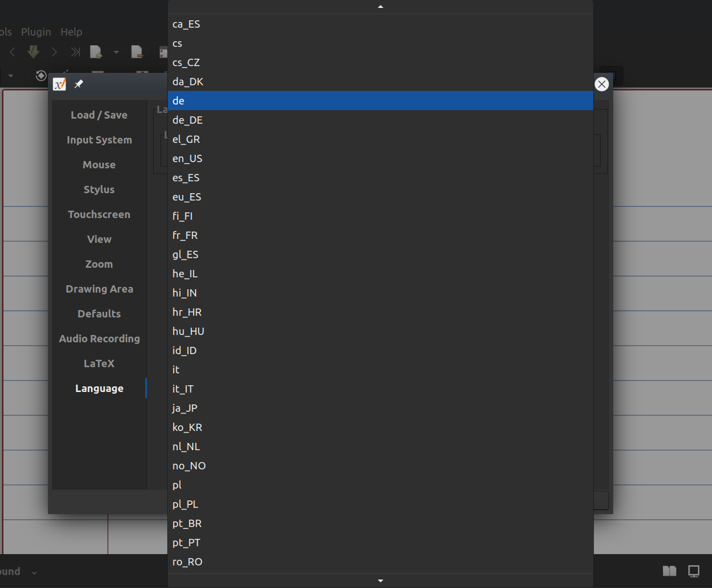Click the next page arrow icon
This screenshot has width=712, height=588.
point(54,51)
